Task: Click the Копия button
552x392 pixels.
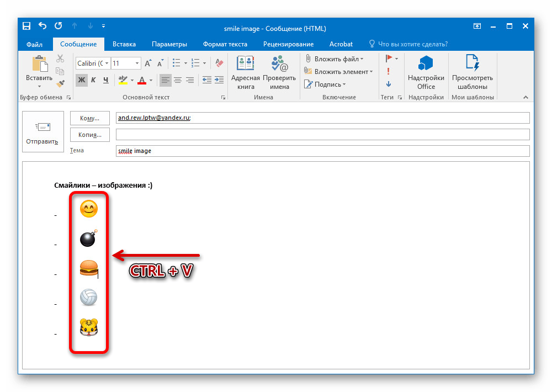Action: (90, 135)
